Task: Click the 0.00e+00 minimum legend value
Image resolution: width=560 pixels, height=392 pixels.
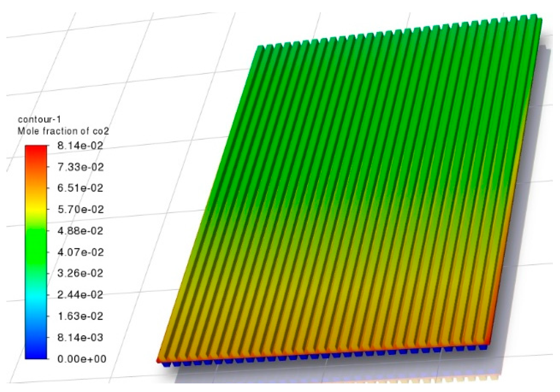Action: (81, 359)
